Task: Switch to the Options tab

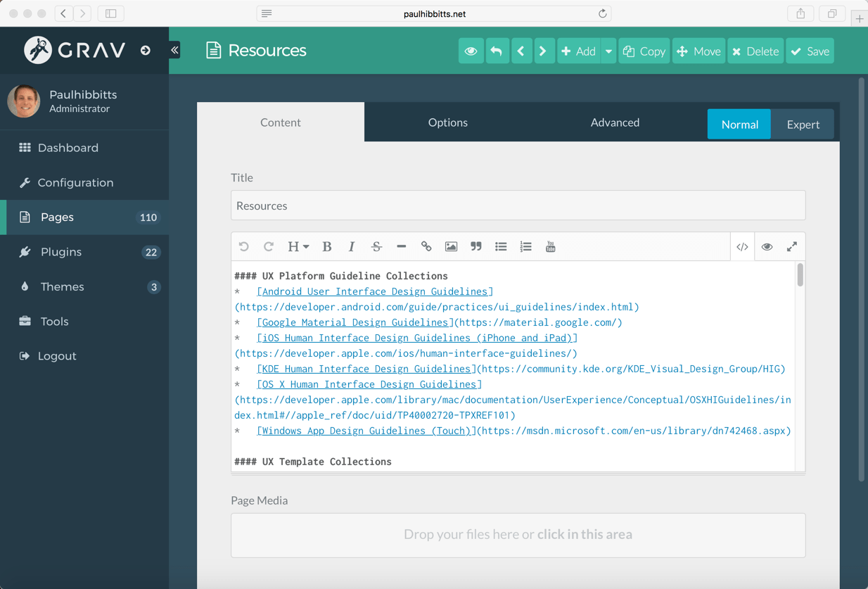Action: click(x=447, y=122)
